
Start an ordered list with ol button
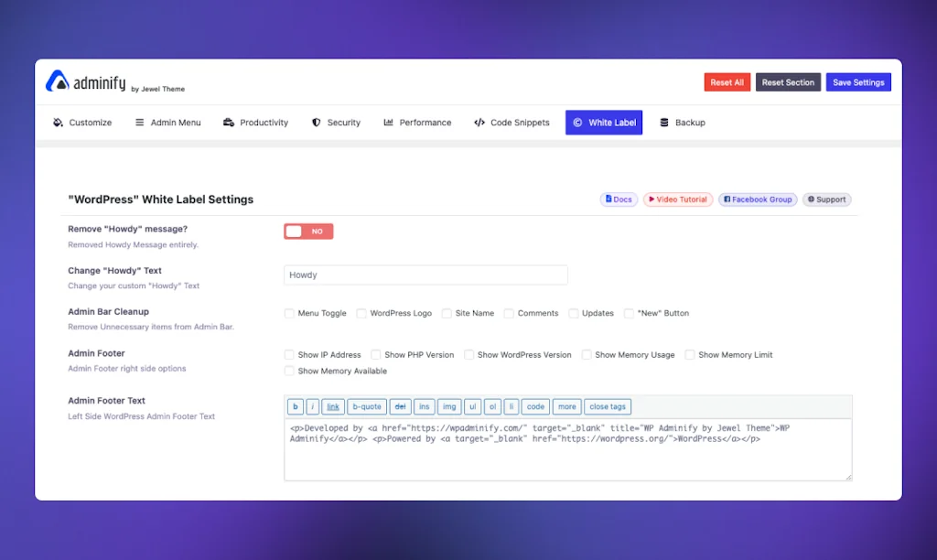(x=492, y=406)
